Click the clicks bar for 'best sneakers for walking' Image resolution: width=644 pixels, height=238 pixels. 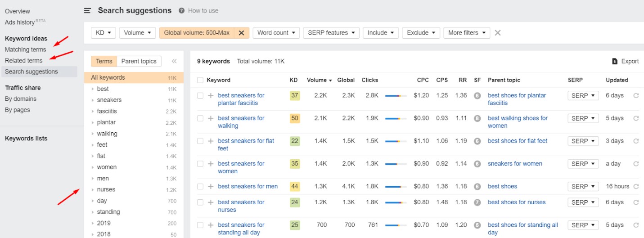396,118
